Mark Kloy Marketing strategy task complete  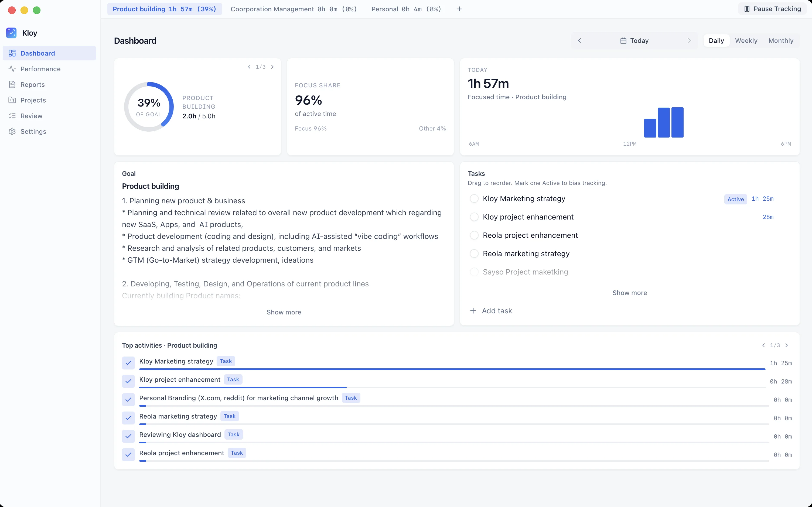click(474, 198)
